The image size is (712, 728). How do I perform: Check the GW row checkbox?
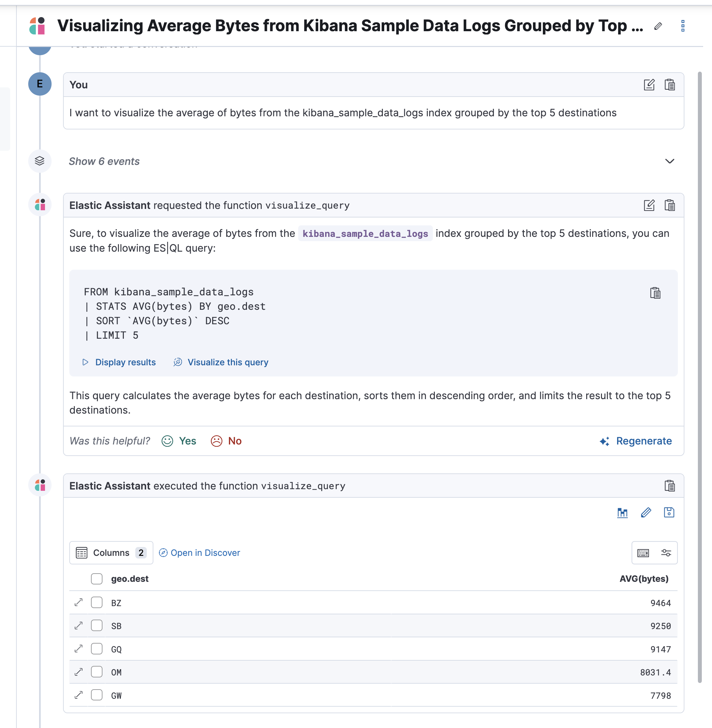tap(97, 695)
